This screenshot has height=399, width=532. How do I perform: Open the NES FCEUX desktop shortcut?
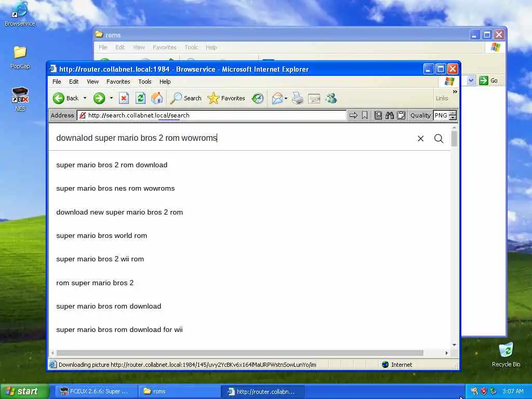(x=20, y=99)
